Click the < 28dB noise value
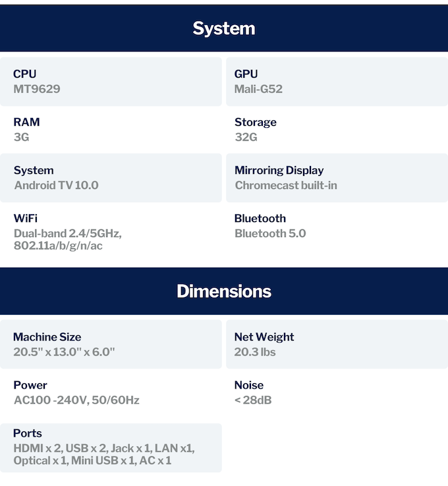 (253, 400)
